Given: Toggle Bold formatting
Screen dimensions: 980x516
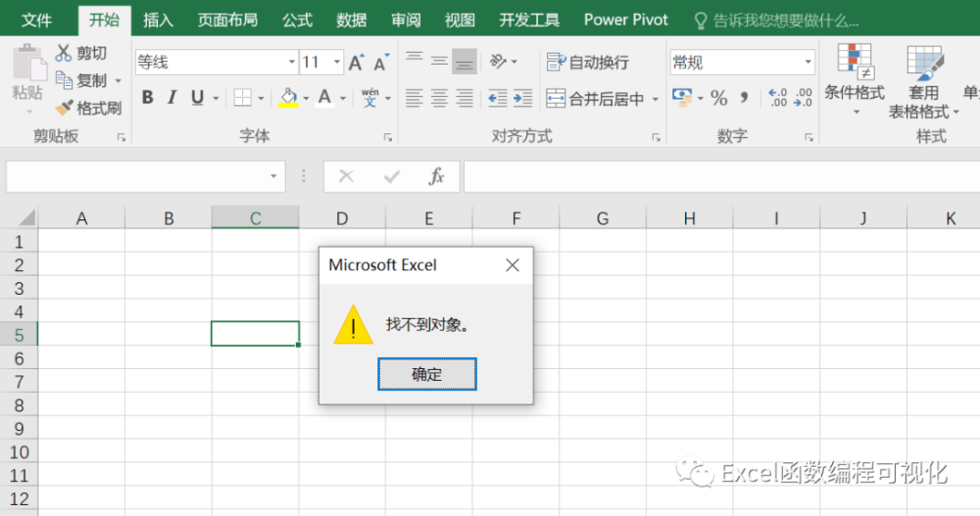Looking at the screenshot, I should [148, 98].
